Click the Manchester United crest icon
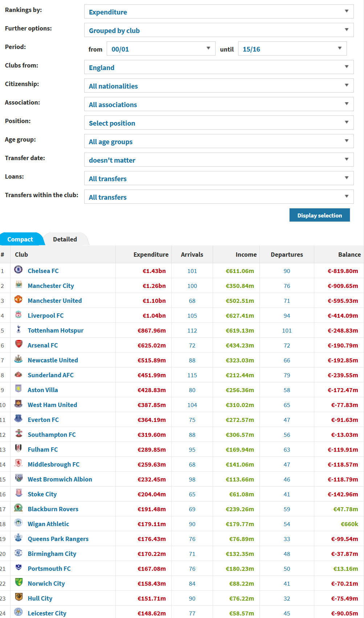The width and height of the screenshot is (364, 618). click(19, 300)
